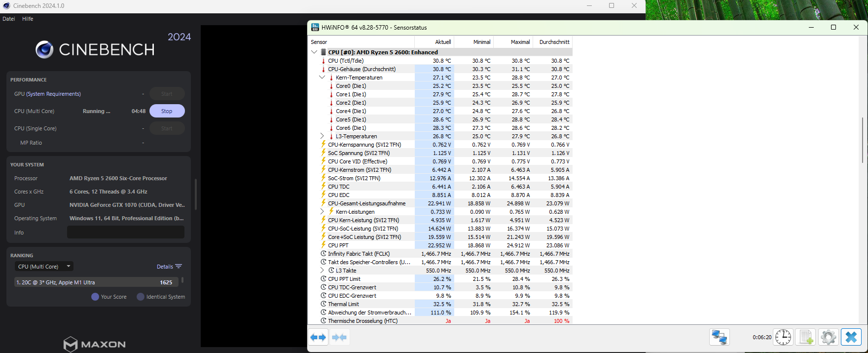Click the Info text field in Your System

click(x=126, y=232)
